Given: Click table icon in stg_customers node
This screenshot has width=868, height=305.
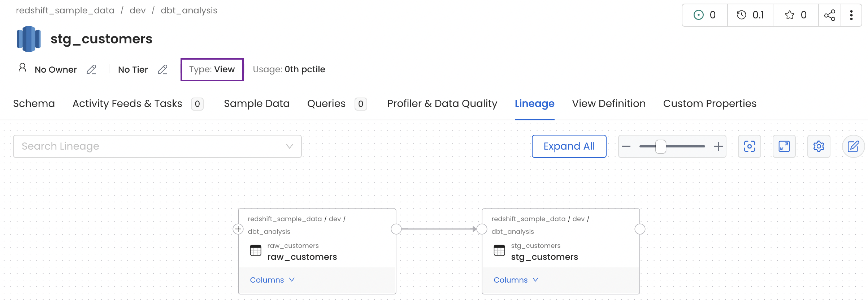Looking at the screenshot, I should pyautogui.click(x=499, y=250).
